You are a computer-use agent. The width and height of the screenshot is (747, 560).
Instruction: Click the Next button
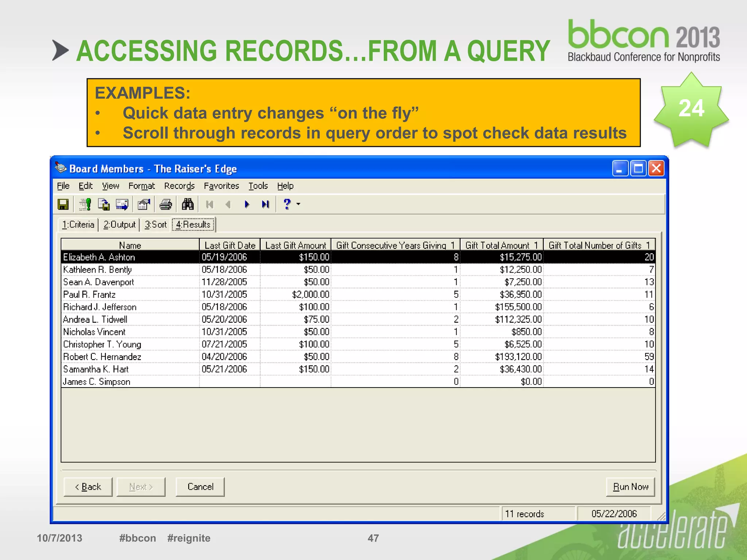(141, 487)
